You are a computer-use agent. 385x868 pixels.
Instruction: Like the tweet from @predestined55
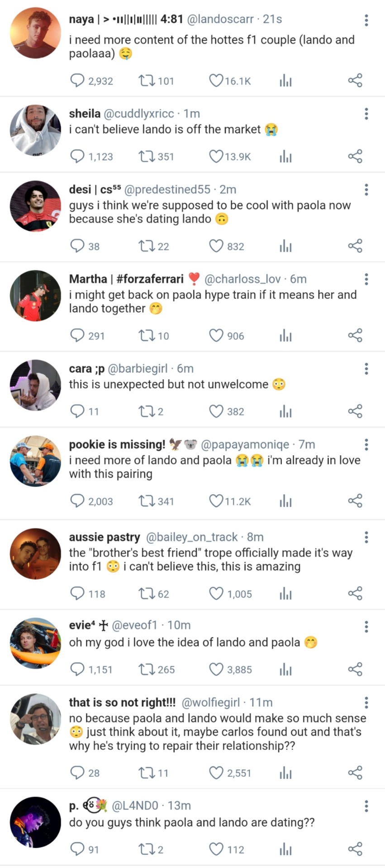coord(216,246)
